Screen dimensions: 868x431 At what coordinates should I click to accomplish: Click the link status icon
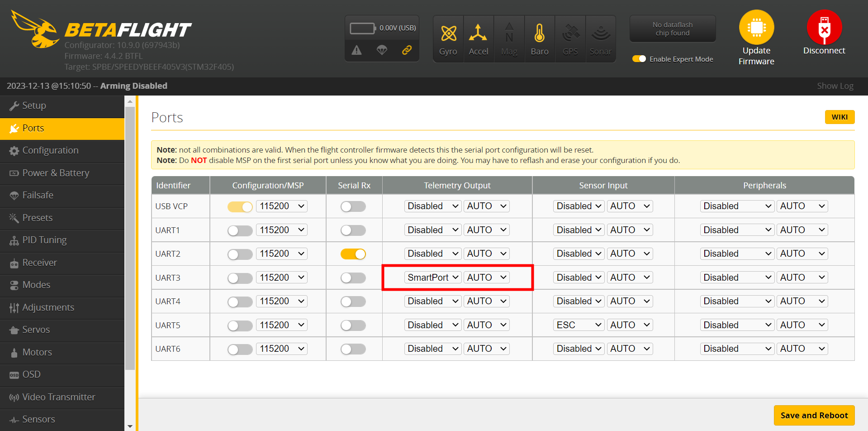pyautogui.click(x=407, y=50)
